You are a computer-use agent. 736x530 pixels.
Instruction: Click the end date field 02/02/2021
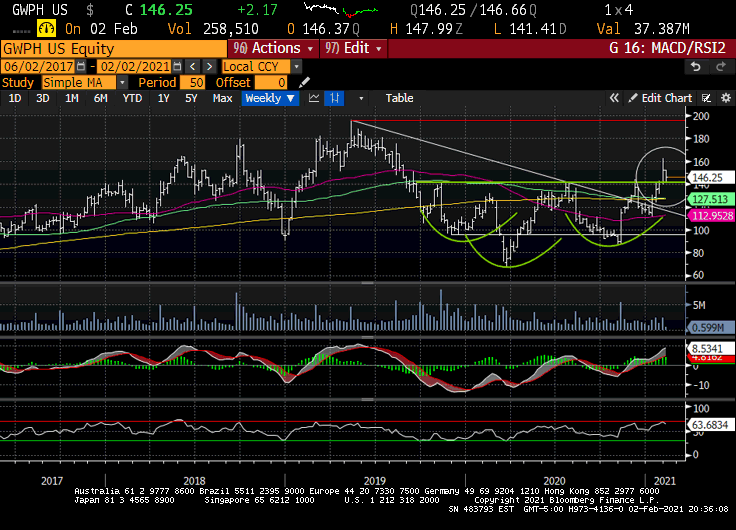click(135, 67)
